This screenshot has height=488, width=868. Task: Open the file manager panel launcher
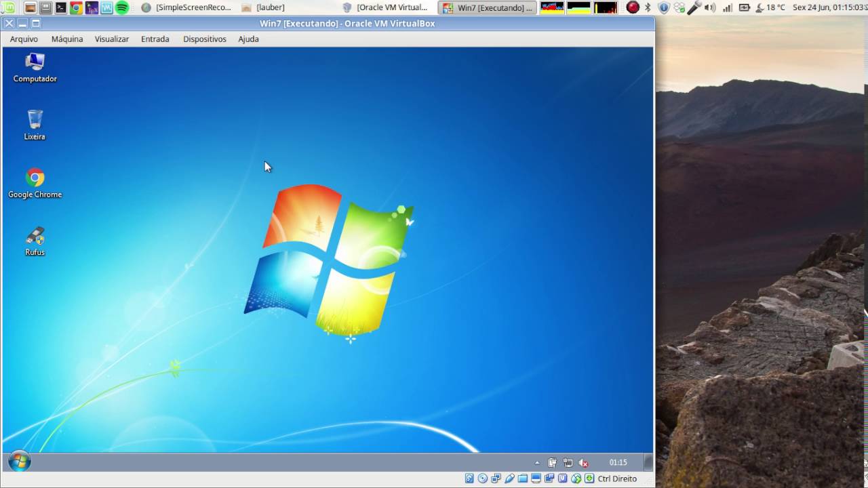pyautogui.click(x=45, y=8)
